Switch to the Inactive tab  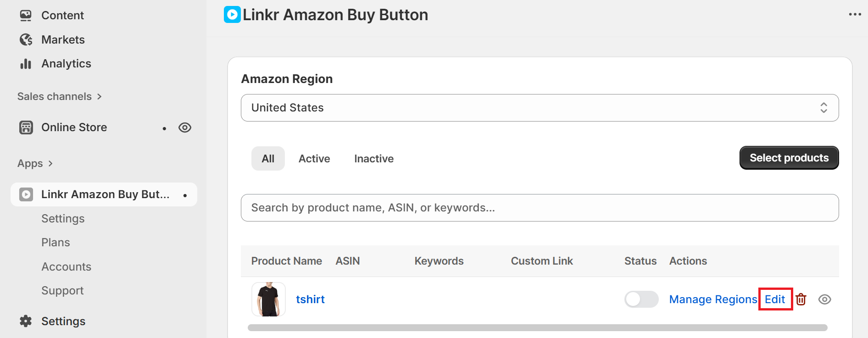tap(374, 159)
